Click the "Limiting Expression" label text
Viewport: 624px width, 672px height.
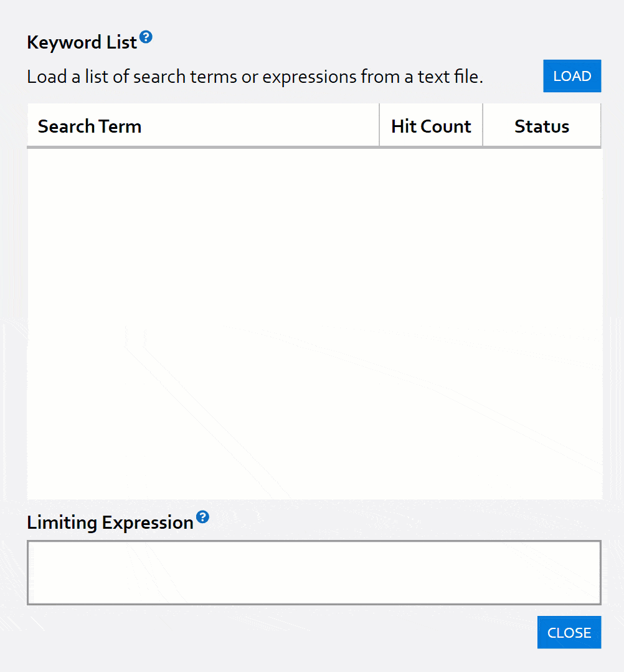click(x=110, y=523)
